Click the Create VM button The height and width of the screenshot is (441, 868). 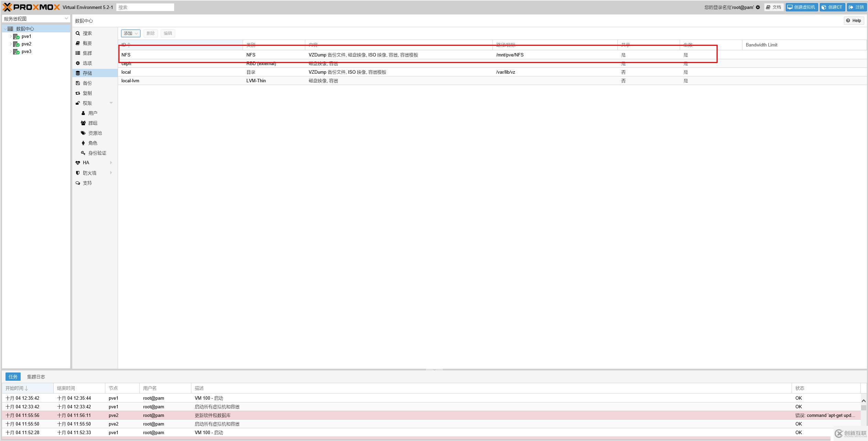pyautogui.click(x=801, y=7)
